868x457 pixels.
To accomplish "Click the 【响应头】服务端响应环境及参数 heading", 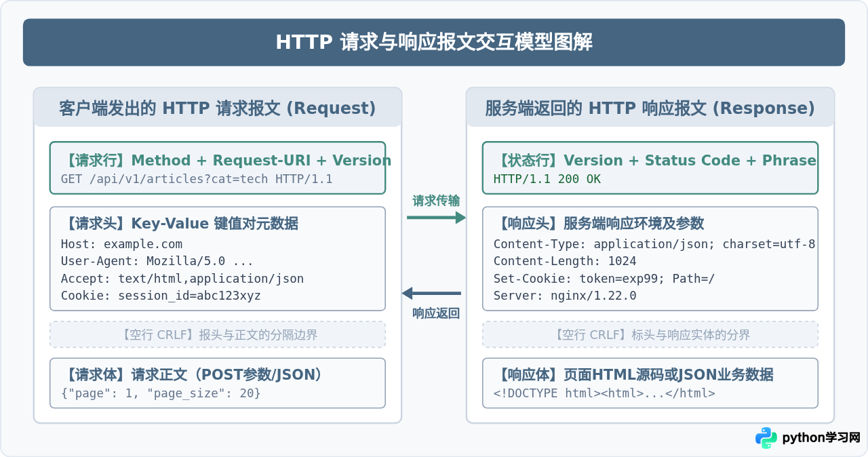I will pyautogui.click(x=599, y=223).
